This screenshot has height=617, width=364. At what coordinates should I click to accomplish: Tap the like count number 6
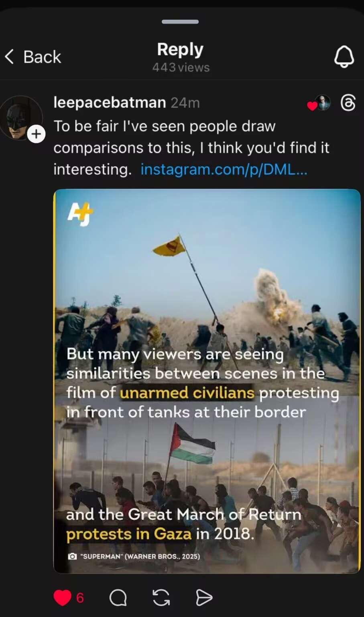coord(80,598)
